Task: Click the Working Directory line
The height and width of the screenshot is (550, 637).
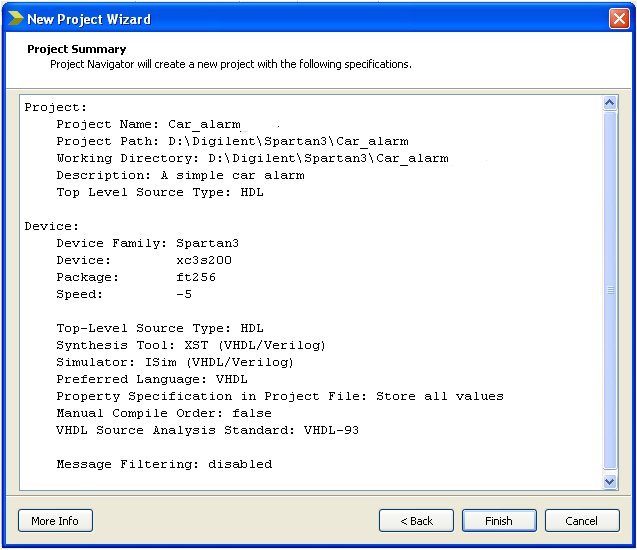Action: (x=252, y=158)
